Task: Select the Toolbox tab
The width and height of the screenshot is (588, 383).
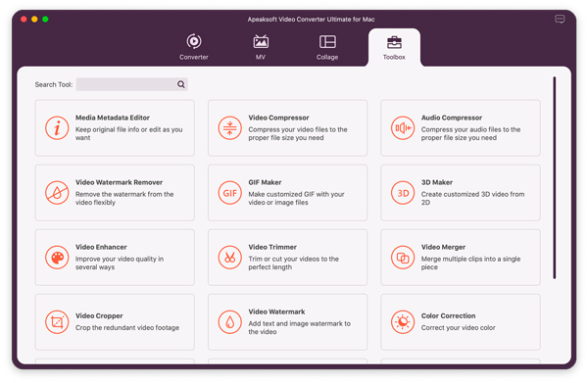Action: pos(394,48)
